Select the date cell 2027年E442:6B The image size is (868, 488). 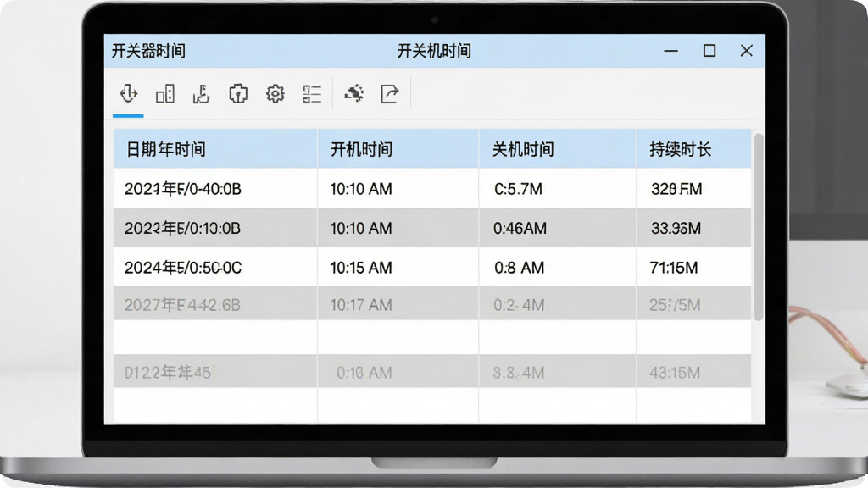pos(215,304)
